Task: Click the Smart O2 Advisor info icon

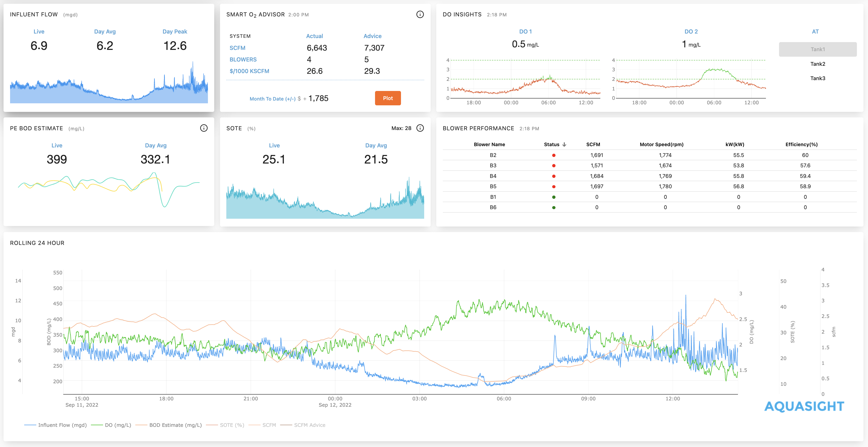Action: (x=420, y=14)
